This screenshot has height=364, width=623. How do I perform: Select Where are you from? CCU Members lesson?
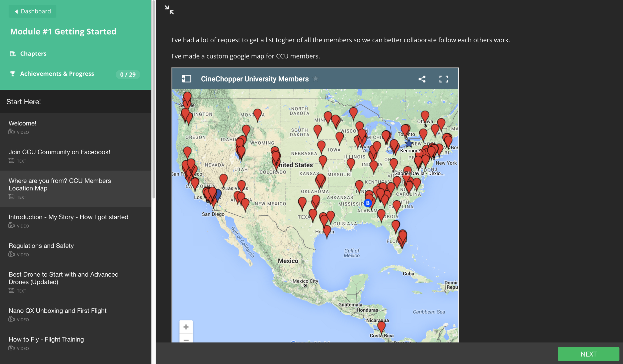(x=76, y=188)
